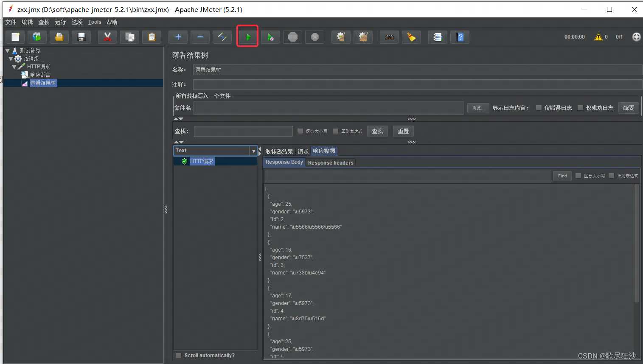Image resolution: width=643 pixels, height=364 pixels.
Task: Select 察看结果树 in the test tree
Action: pos(43,83)
